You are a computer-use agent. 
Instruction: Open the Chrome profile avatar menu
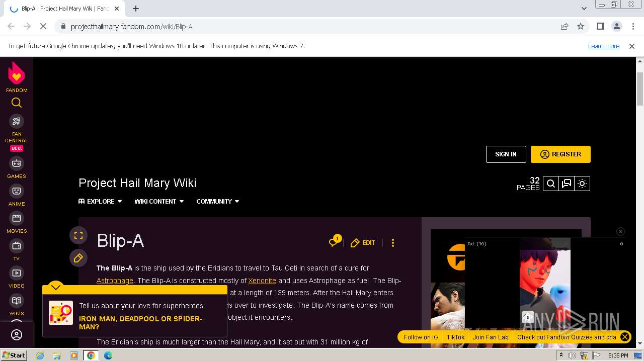click(x=616, y=26)
